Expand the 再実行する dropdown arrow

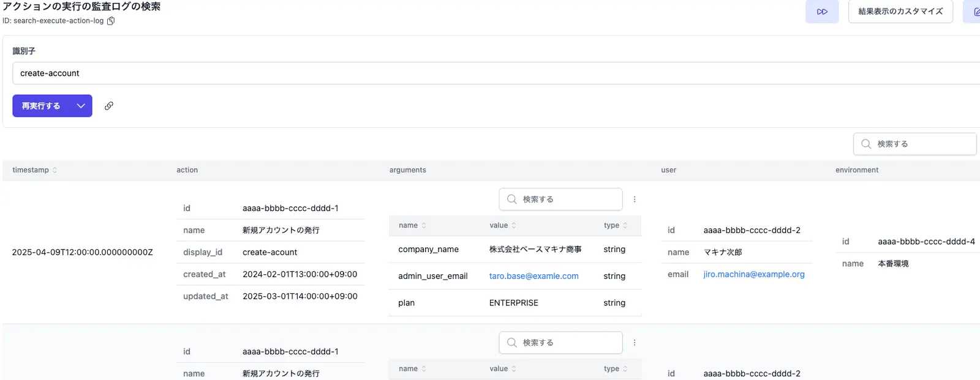(81, 106)
